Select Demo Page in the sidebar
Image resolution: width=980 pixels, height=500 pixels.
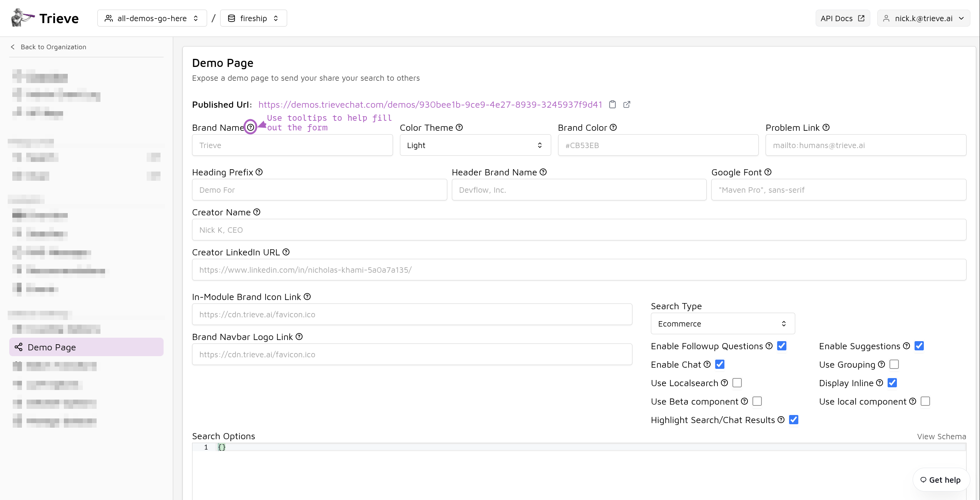click(x=86, y=347)
